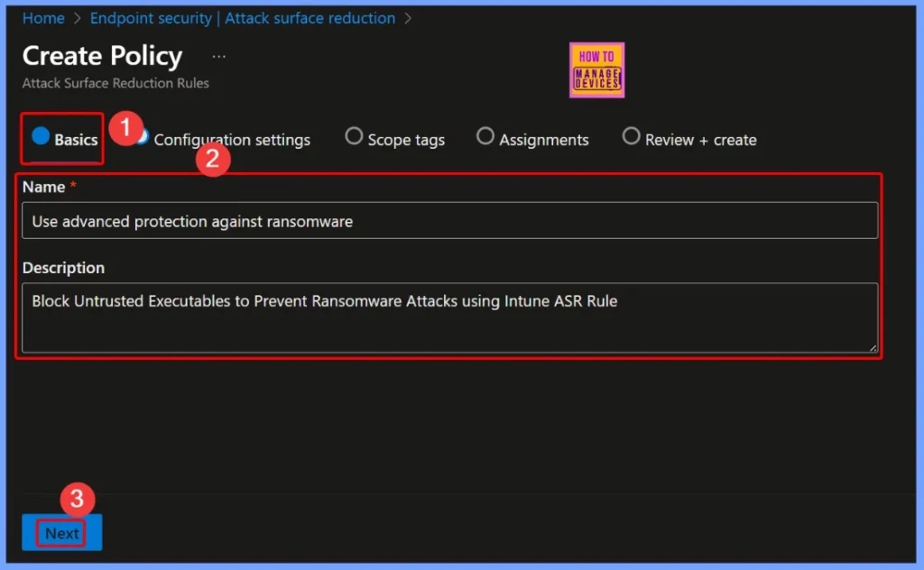The image size is (924, 570).
Task: Select the Assignments radio button
Action: pos(485,136)
